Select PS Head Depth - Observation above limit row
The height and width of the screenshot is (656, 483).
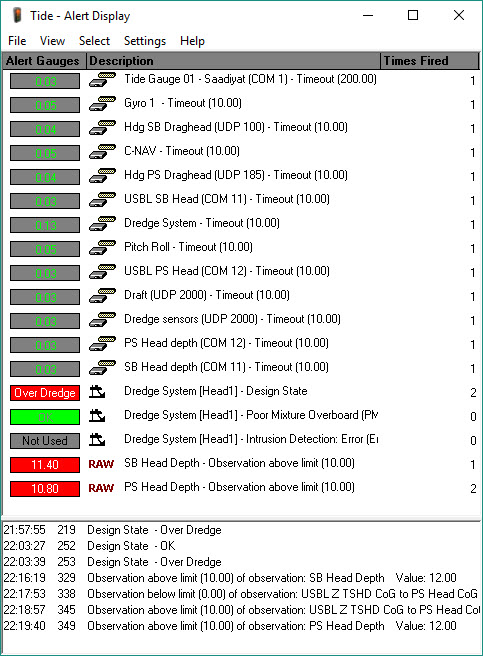pyautogui.click(x=239, y=487)
